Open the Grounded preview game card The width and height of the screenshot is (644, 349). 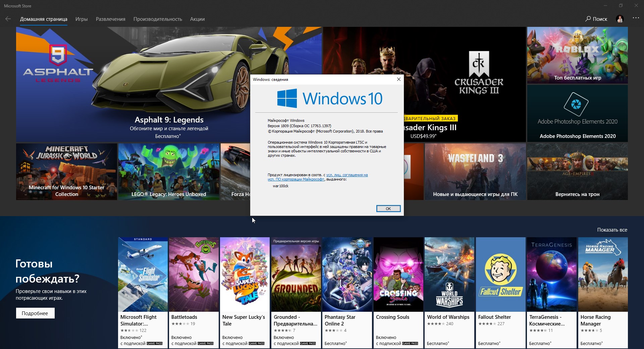[x=296, y=293]
